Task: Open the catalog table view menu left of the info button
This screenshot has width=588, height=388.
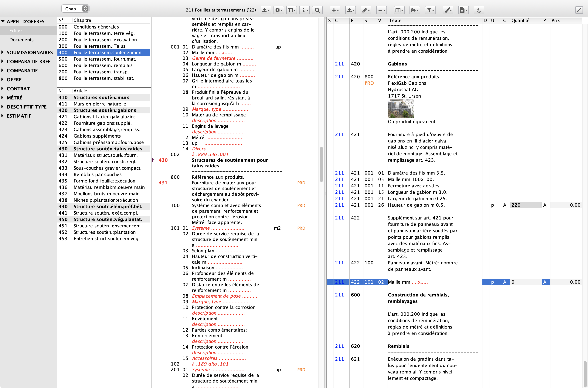Action: click(x=291, y=10)
